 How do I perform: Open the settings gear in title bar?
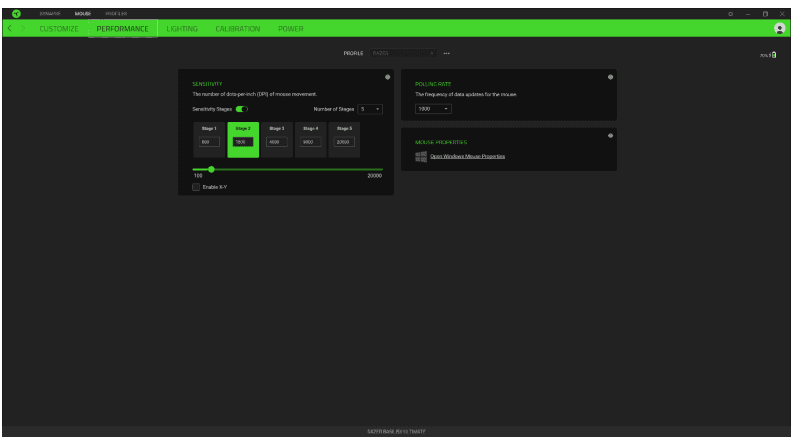(730, 14)
